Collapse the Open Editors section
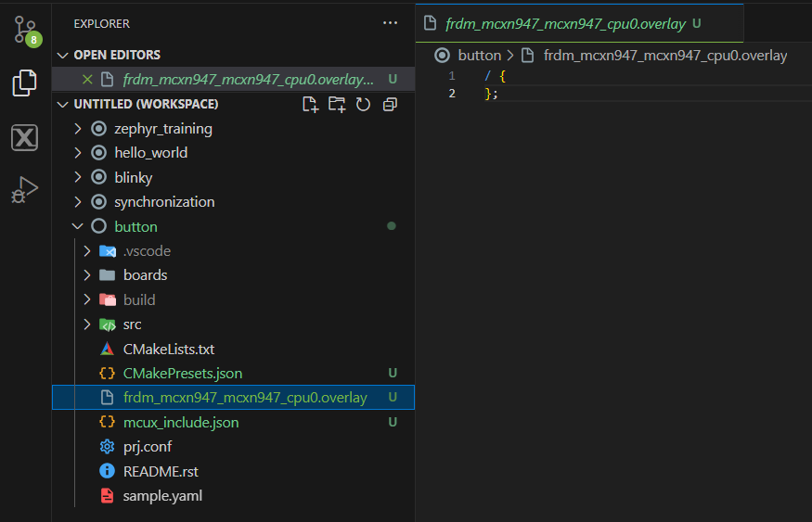 click(63, 55)
